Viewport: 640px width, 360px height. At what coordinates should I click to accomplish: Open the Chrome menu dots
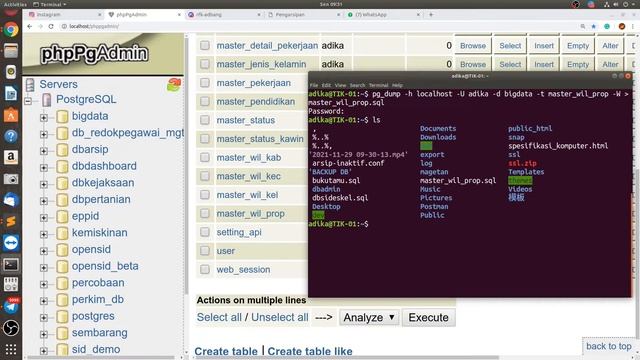pyautogui.click(x=633, y=26)
